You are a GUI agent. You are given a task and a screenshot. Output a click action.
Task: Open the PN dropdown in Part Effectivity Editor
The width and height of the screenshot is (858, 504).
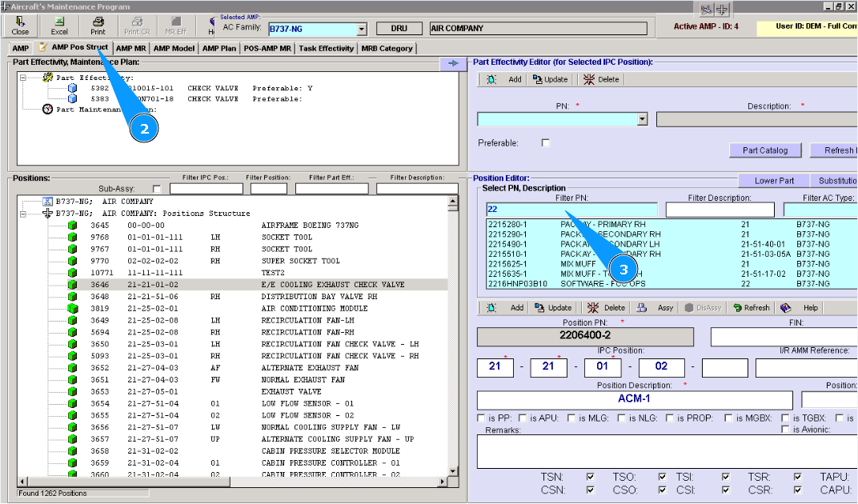(642, 119)
